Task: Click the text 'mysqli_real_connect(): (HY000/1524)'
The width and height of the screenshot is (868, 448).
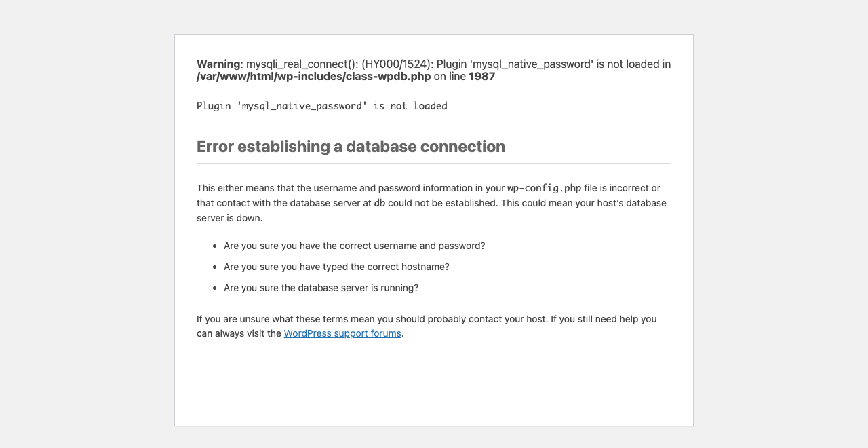Action: click(x=340, y=64)
